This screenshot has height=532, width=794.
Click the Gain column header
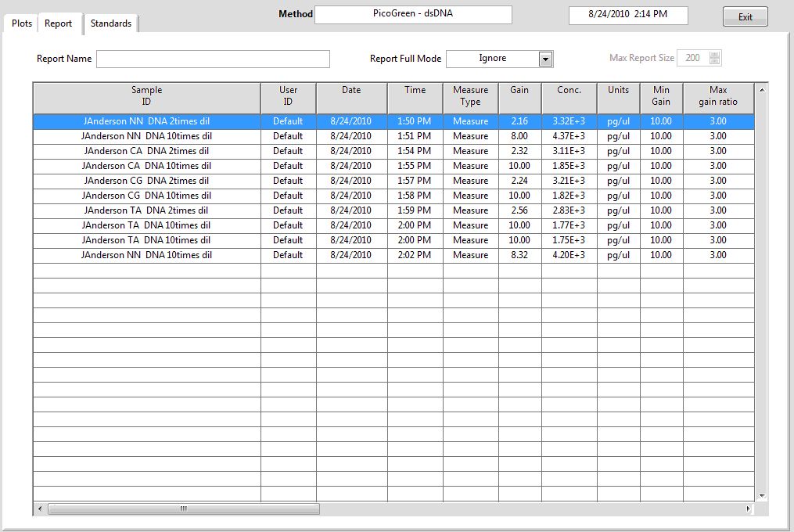(x=519, y=99)
